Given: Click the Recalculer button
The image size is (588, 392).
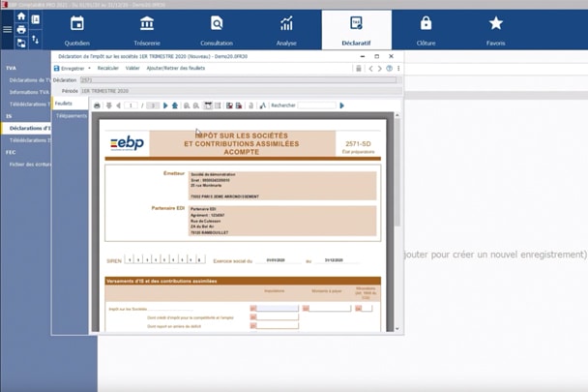Looking at the screenshot, I should pyautogui.click(x=107, y=69).
